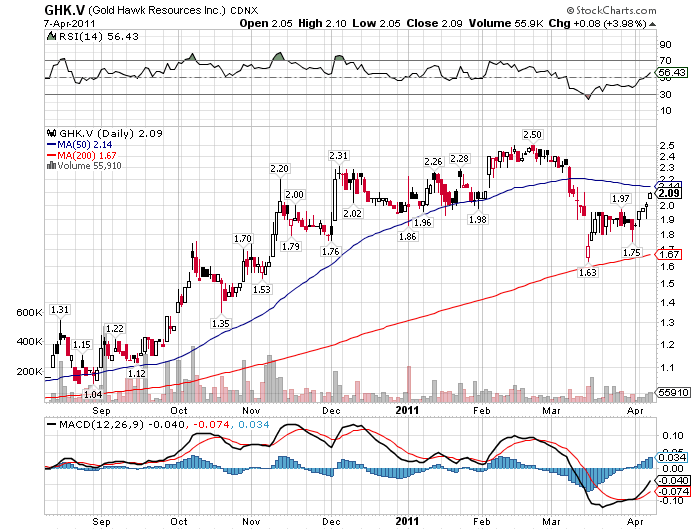Screen dimensions: 700x530
Task: Click the 1.79 November low label
Action: pos(291,246)
